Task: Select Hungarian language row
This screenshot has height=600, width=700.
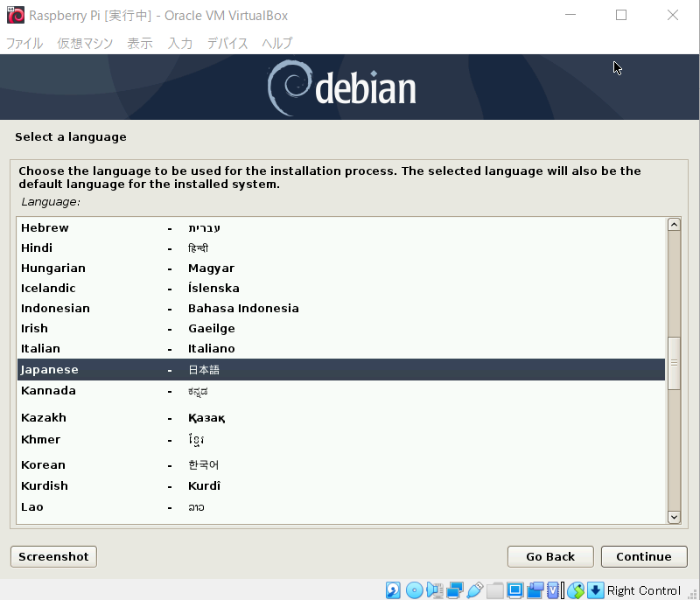Action: (x=341, y=269)
